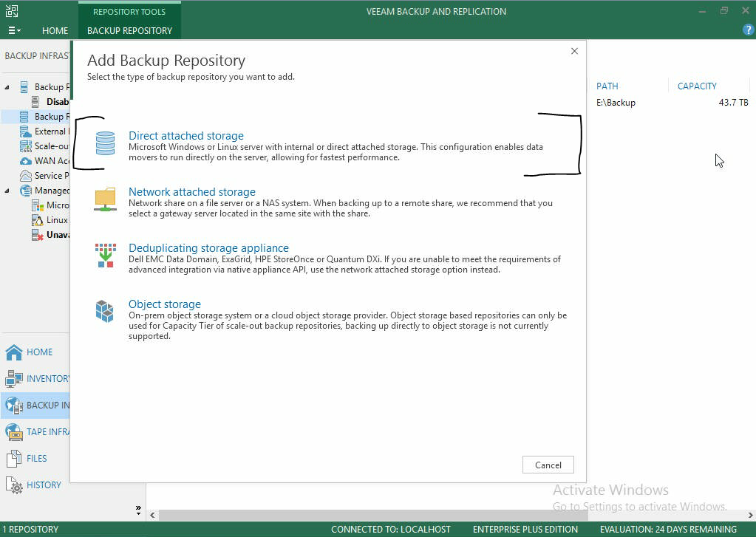Open the help question mark icon
The width and height of the screenshot is (756, 537).
748,30
